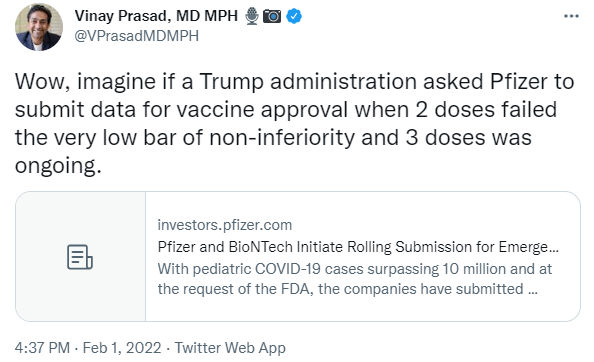594x362 pixels.
Task: Click the word non-inferiority in the tweet
Action: click(282, 137)
